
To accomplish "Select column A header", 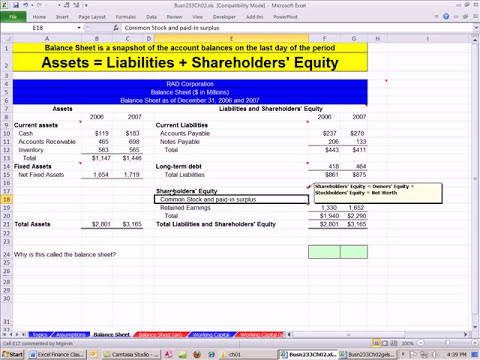I will coord(47,38).
